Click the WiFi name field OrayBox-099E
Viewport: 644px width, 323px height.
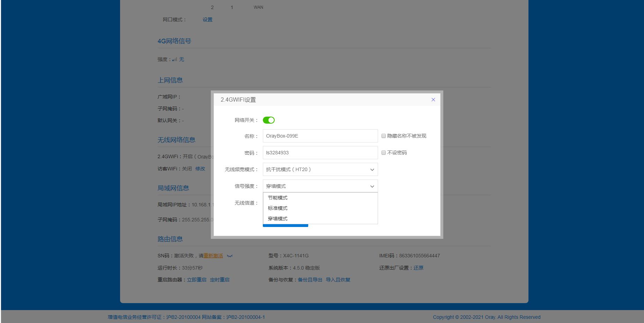point(320,136)
